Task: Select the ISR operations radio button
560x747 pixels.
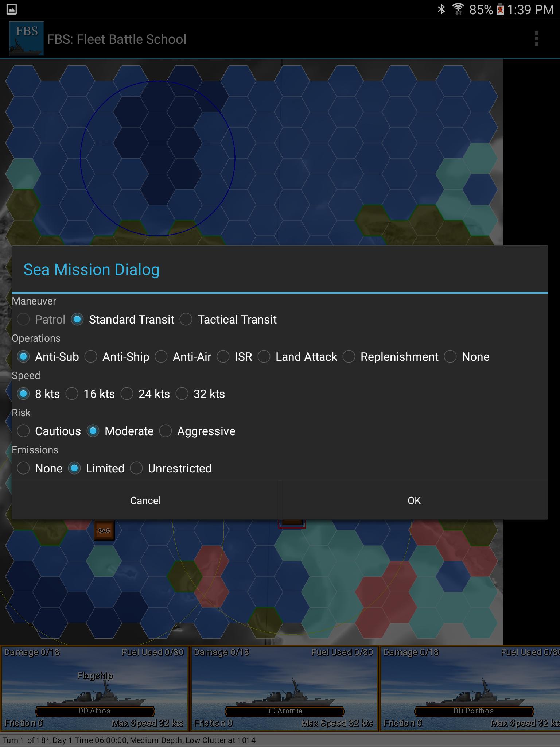Action: pos(223,357)
